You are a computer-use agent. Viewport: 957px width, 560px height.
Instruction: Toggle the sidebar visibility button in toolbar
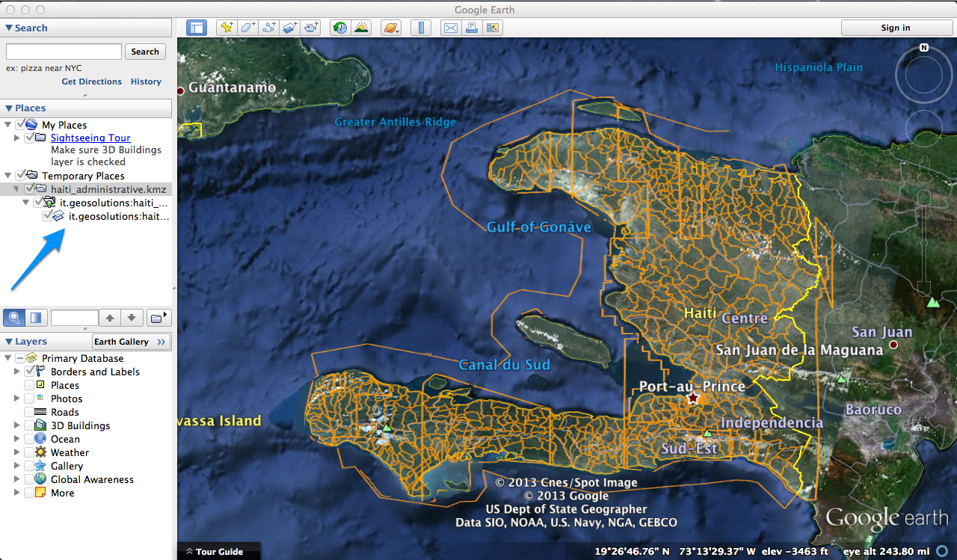click(x=197, y=28)
